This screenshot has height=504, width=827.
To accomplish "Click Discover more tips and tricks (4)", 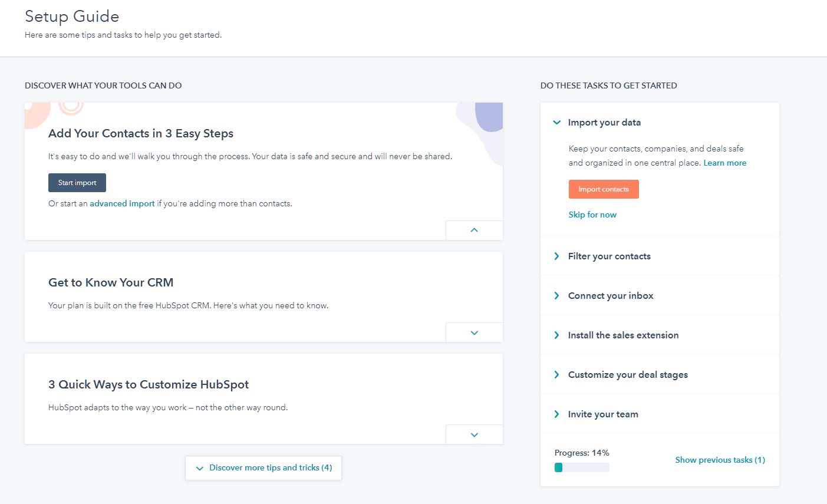I will [263, 468].
